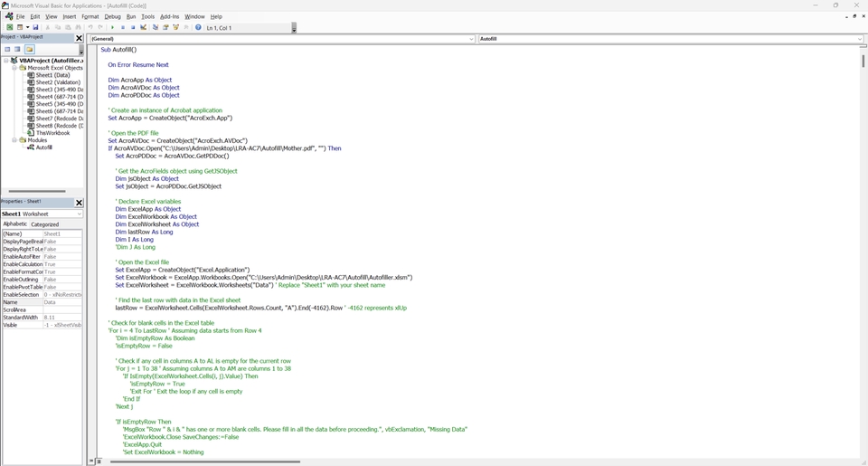Collapse the Microsoft Excel Objects folder
Screen dimensions: 868x466
tap(14, 68)
